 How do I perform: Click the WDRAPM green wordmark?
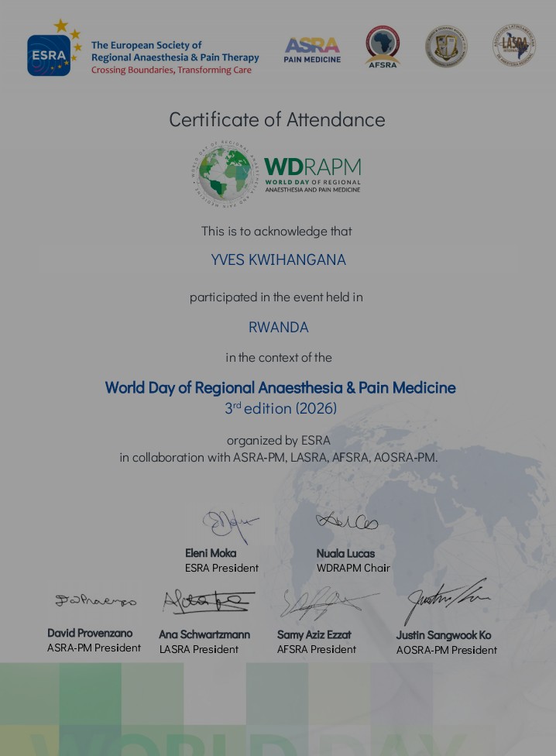pyautogui.click(x=312, y=174)
